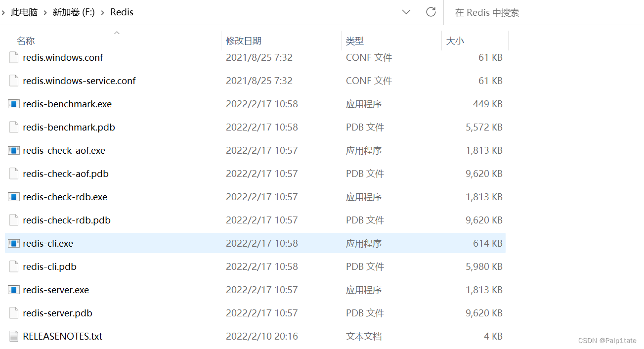Click the 5,572 KB size of redis-benchmark.pdb

pyautogui.click(x=484, y=127)
